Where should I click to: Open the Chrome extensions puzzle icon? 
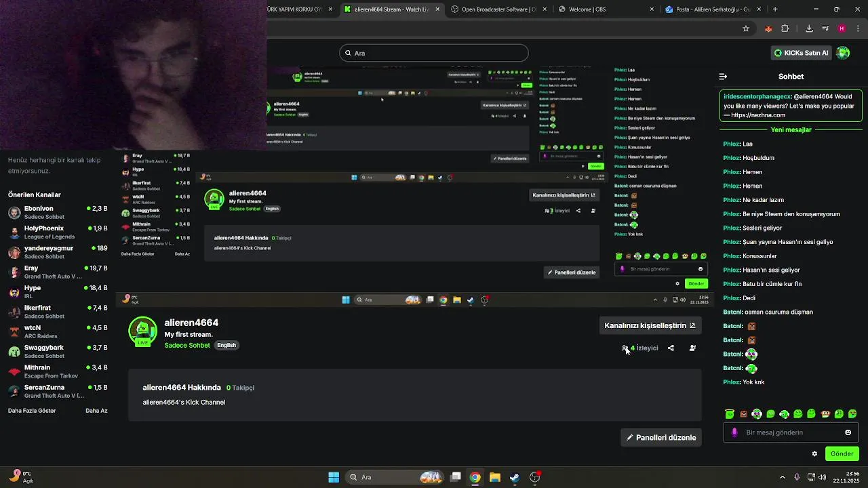tap(785, 28)
